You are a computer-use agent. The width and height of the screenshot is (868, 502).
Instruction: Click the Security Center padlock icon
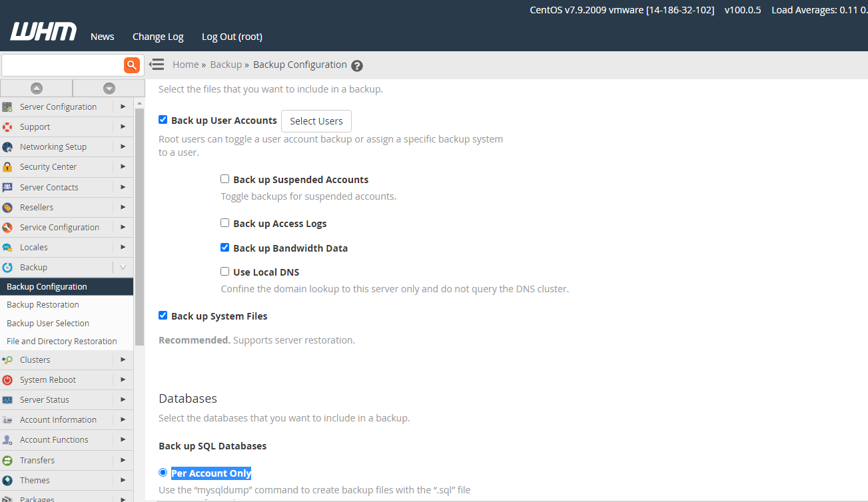pos(7,167)
